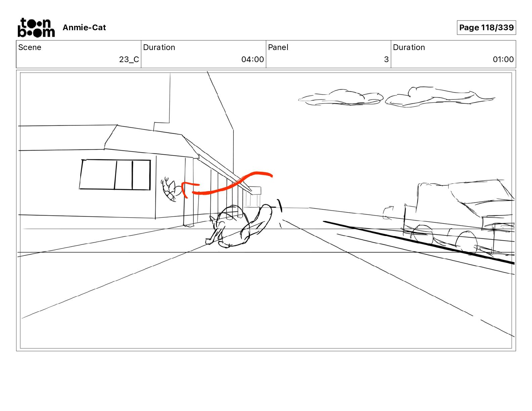
Task: Select the project title 'Anmie-Cat'
Action: click(84, 28)
